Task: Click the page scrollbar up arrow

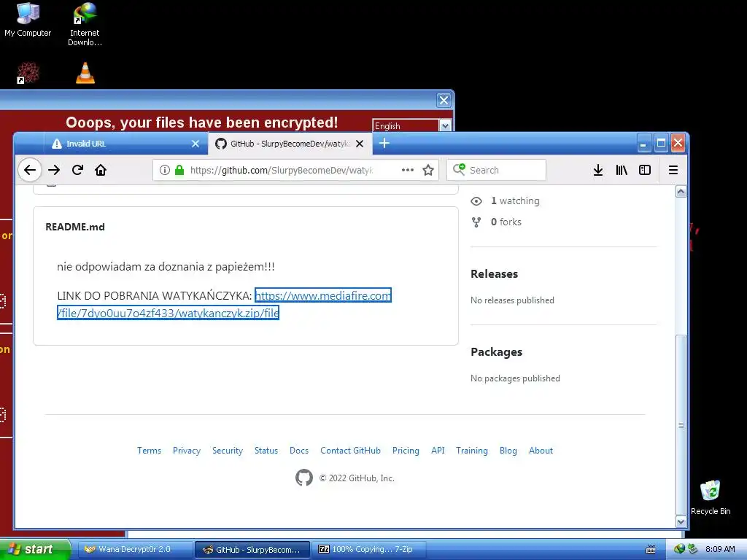Action: [x=681, y=192]
